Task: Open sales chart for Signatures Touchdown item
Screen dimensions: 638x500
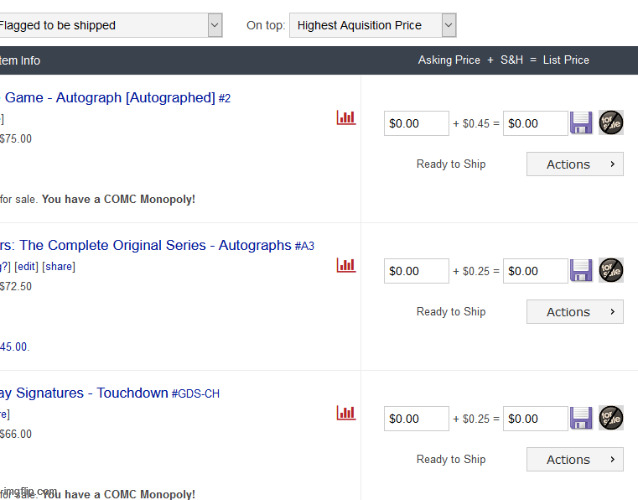Action: pos(346,413)
